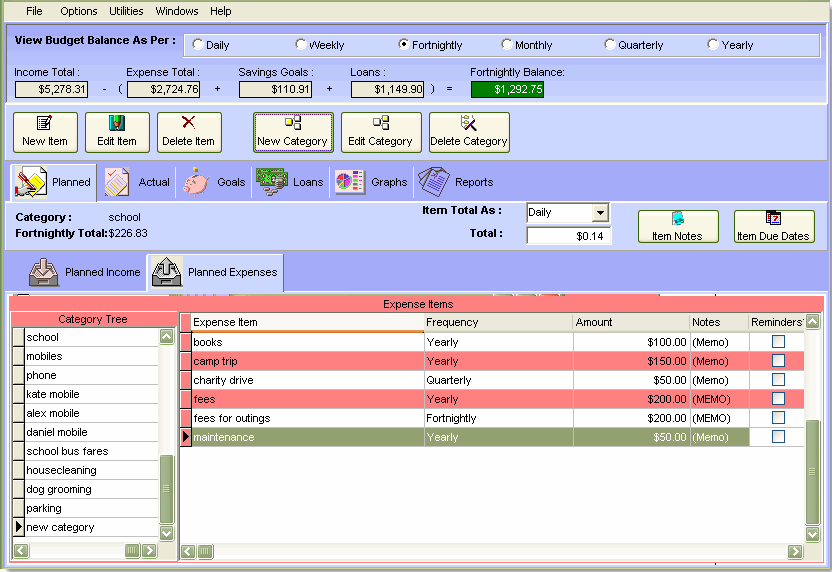Select dog grooming category
832x572 pixels.
point(91,489)
